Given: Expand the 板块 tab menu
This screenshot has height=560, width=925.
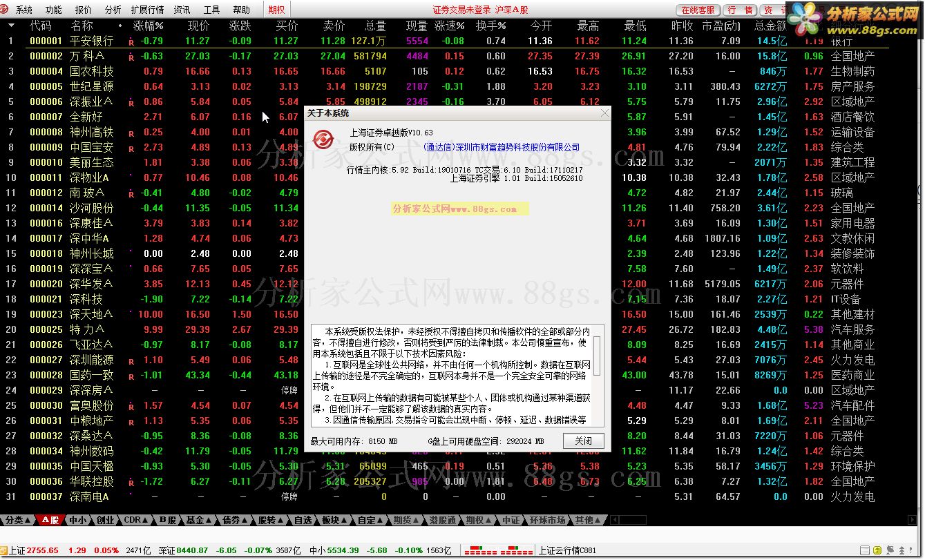Looking at the screenshot, I should pos(343,520).
